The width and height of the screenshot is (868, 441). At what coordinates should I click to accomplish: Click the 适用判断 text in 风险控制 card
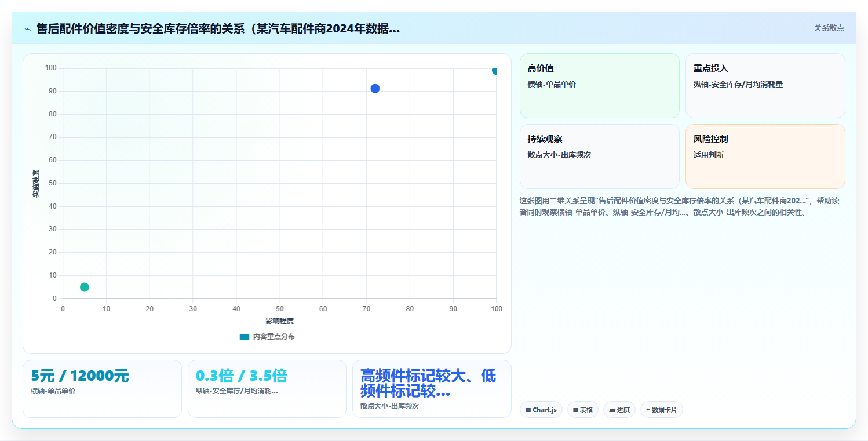click(709, 155)
